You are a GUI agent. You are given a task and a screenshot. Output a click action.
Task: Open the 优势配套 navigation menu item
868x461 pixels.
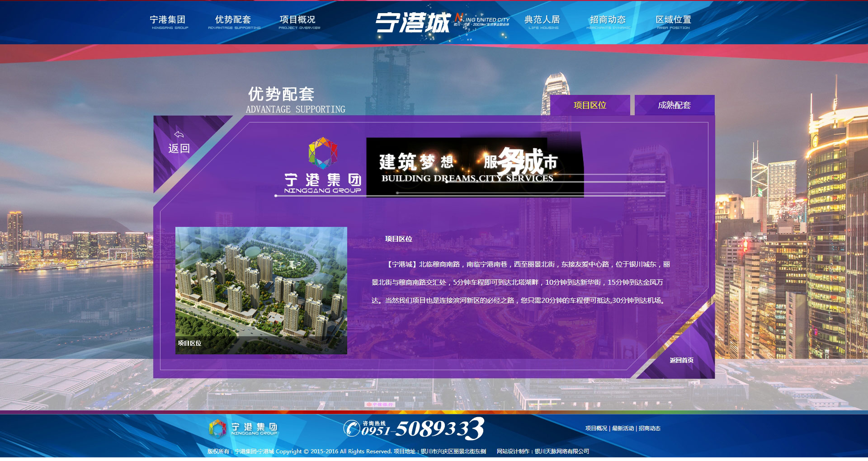click(x=233, y=22)
